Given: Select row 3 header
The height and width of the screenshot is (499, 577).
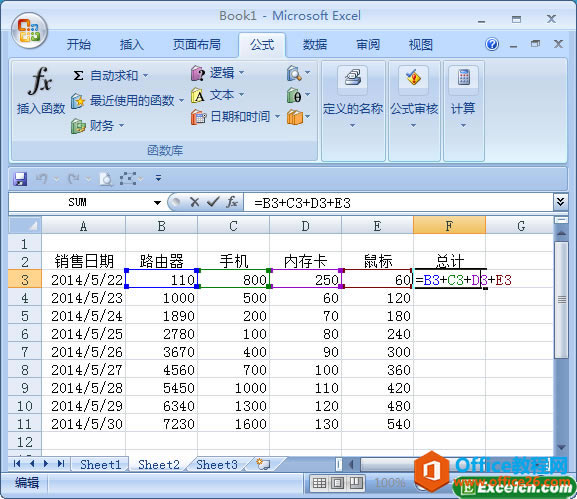Looking at the screenshot, I should [25, 280].
